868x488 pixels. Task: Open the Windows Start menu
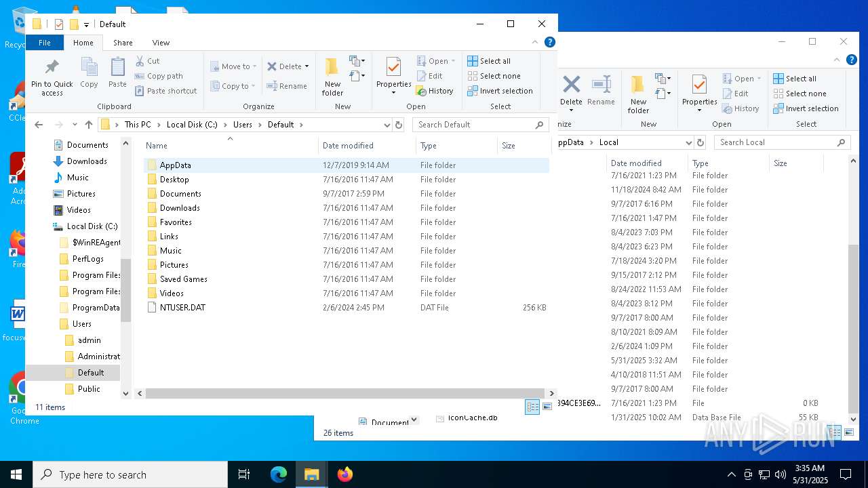(16, 474)
